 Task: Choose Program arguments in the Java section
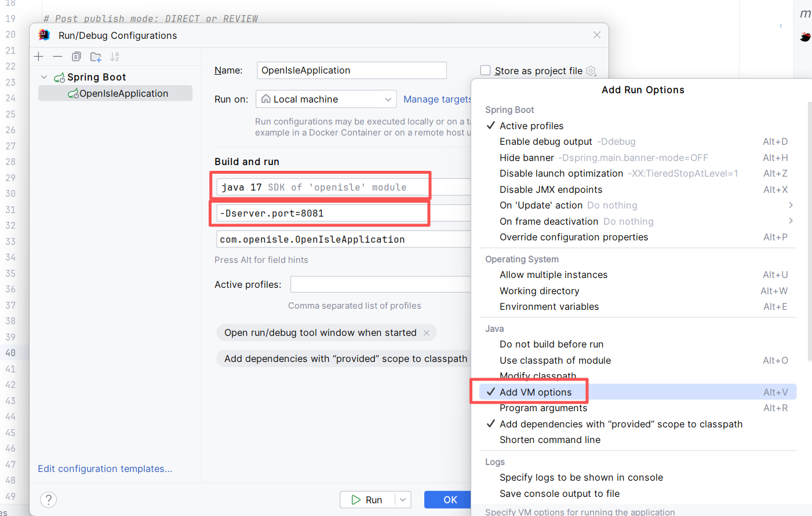[x=543, y=408]
